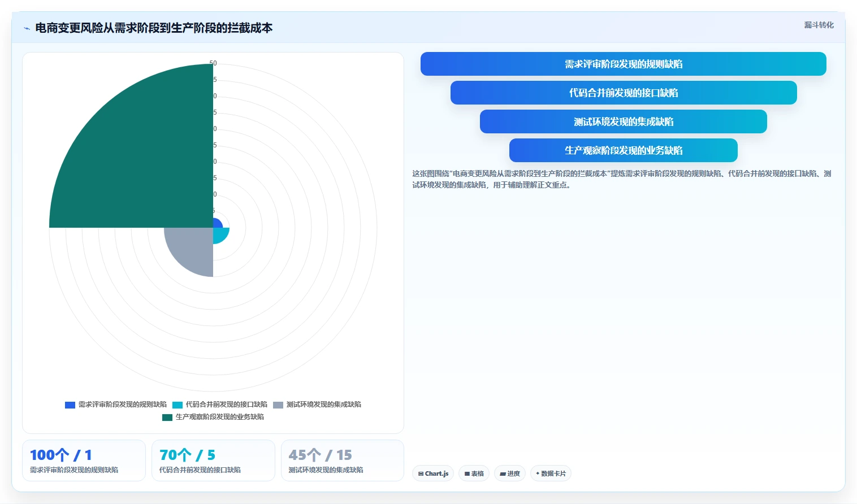Click the description paragraph starting 这张图围绕

[622, 179]
